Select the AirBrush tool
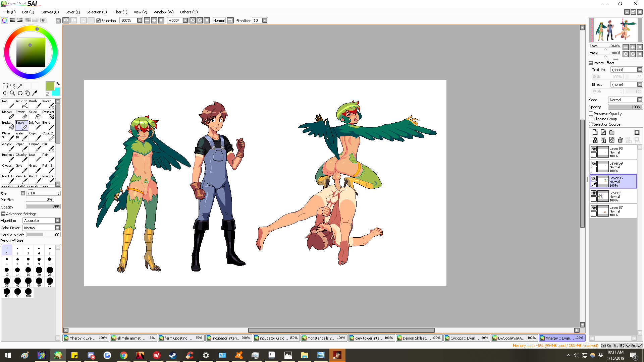The height and width of the screenshot is (362, 644). pyautogui.click(x=21, y=104)
